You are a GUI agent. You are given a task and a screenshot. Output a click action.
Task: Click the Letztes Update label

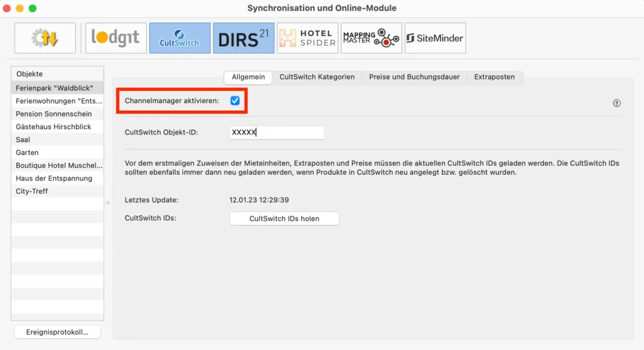click(x=151, y=200)
